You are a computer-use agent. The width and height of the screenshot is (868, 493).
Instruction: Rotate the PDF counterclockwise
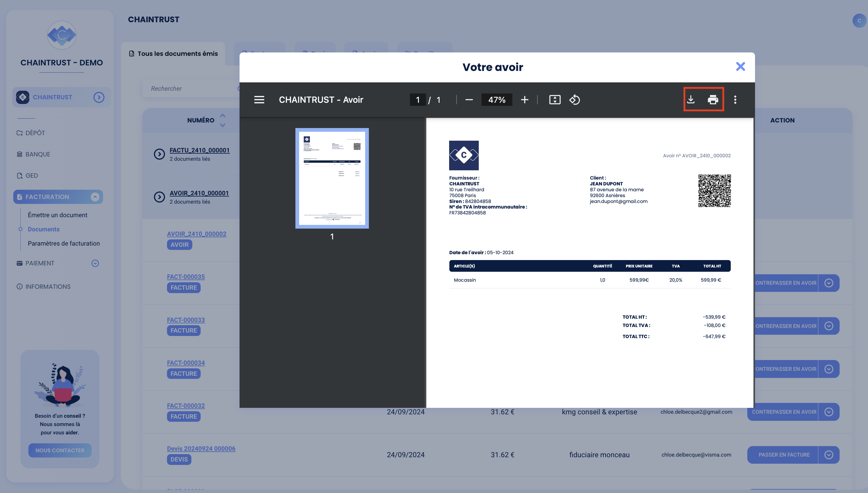click(x=575, y=100)
